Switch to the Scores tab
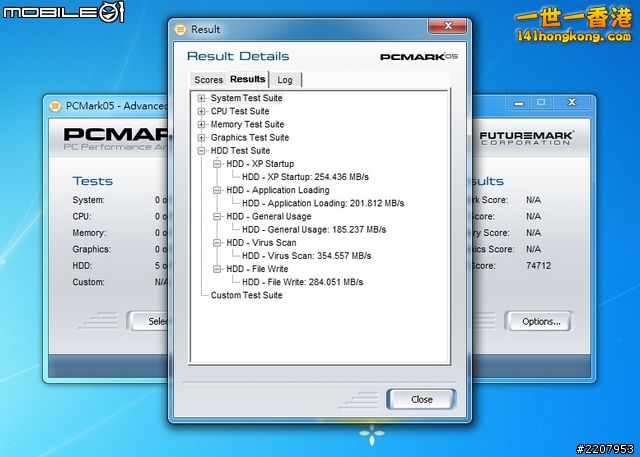Viewport: 640px width, 457px height. [x=208, y=80]
